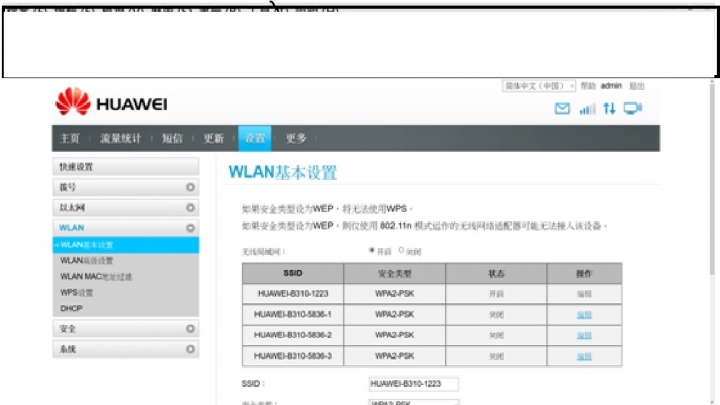Open the data traffic arrows icon
Screen dimensions: 720x405
coord(609,109)
